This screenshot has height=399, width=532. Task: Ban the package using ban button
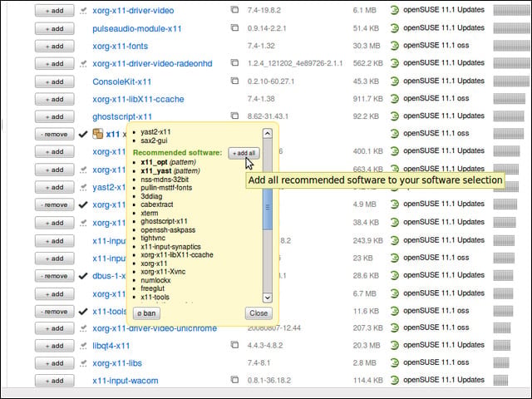146,313
